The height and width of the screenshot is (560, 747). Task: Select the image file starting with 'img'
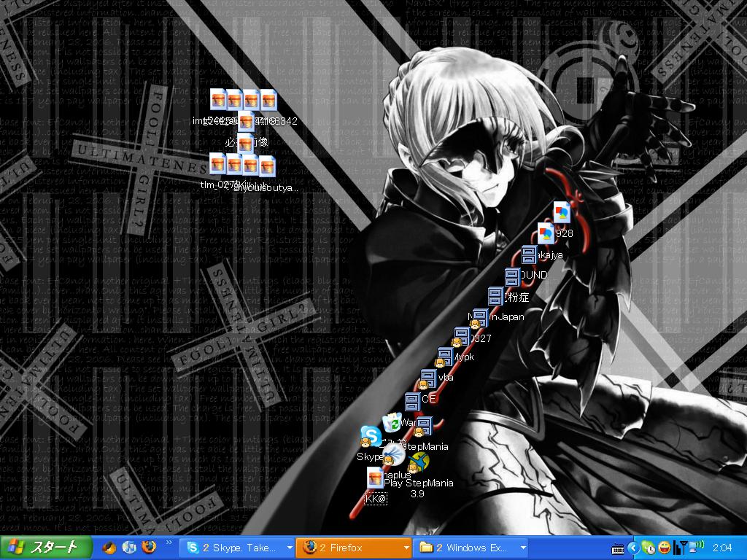218,99
